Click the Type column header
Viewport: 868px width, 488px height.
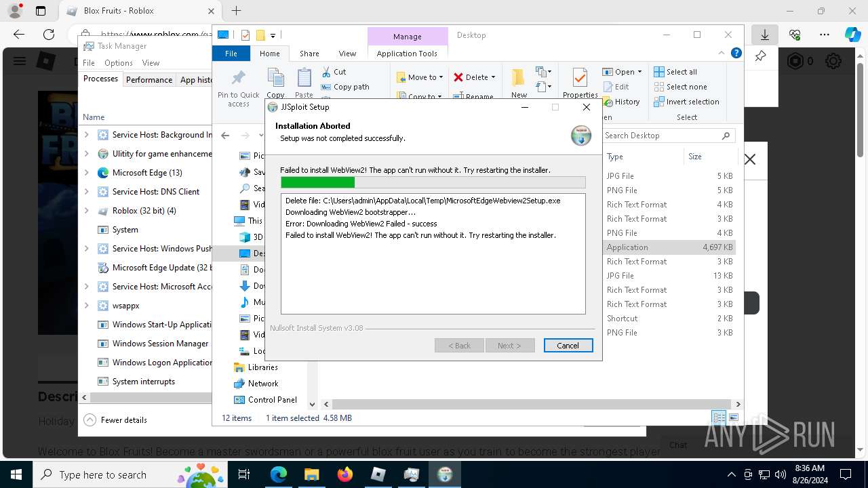643,157
